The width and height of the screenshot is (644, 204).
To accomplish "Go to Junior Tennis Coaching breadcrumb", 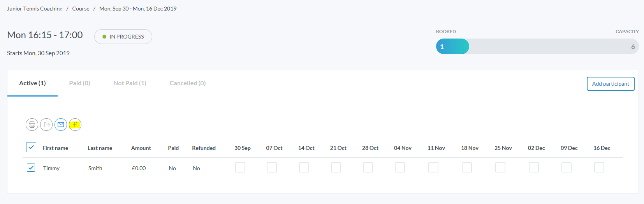I will click(x=35, y=9).
